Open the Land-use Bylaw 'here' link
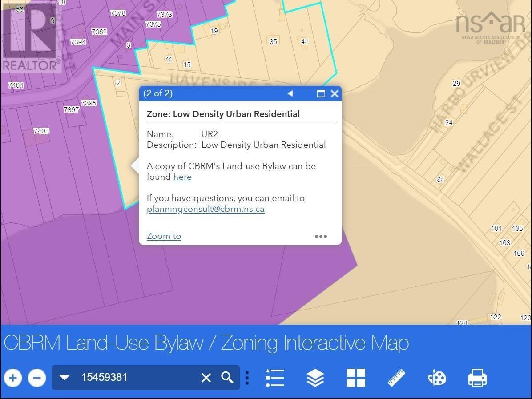Viewport: 532px width, 399px height. (182, 177)
